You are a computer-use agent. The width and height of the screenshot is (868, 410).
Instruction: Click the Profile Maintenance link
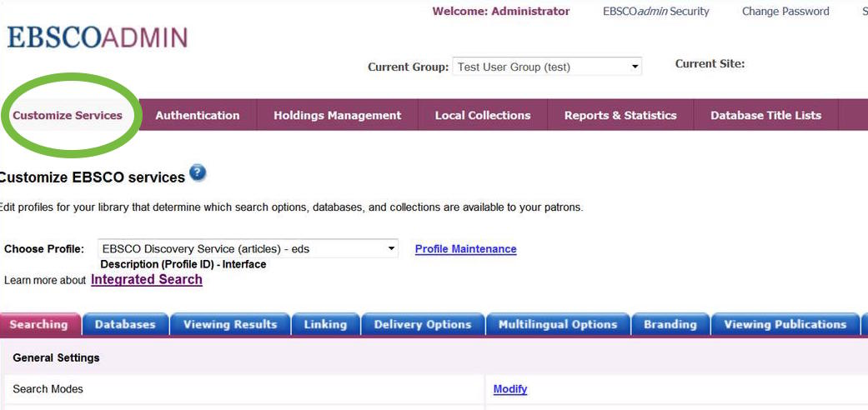[x=465, y=249]
